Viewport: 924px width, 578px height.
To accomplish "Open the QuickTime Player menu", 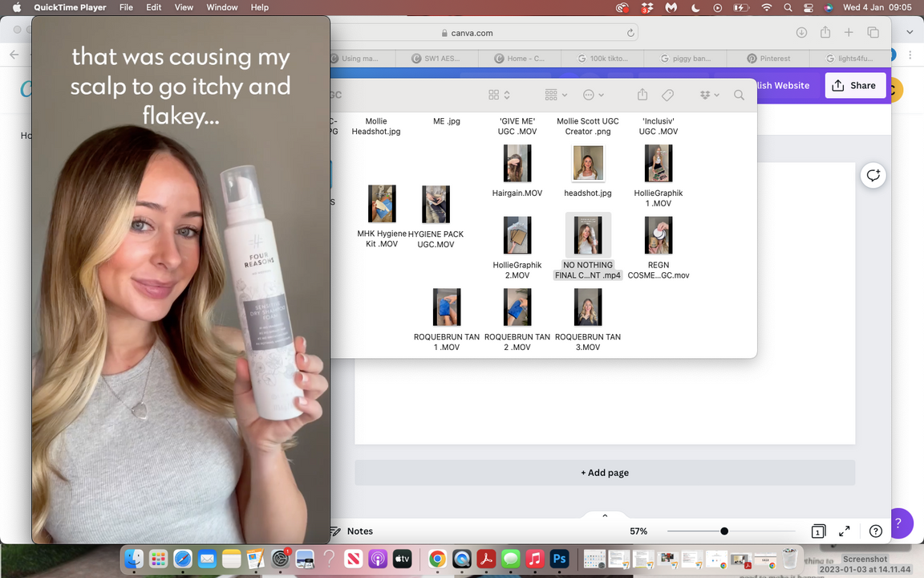I will pyautogui.click(x=70, y=8).
